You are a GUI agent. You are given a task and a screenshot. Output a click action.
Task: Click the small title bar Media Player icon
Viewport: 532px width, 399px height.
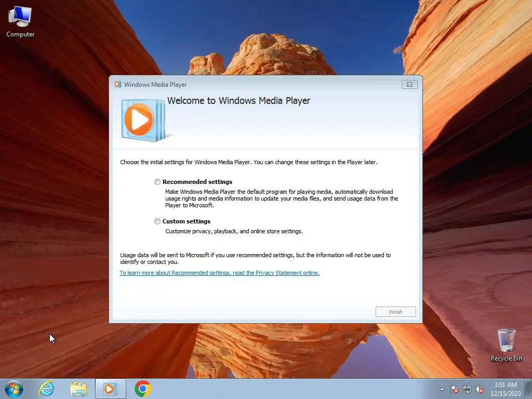point(118,85)
